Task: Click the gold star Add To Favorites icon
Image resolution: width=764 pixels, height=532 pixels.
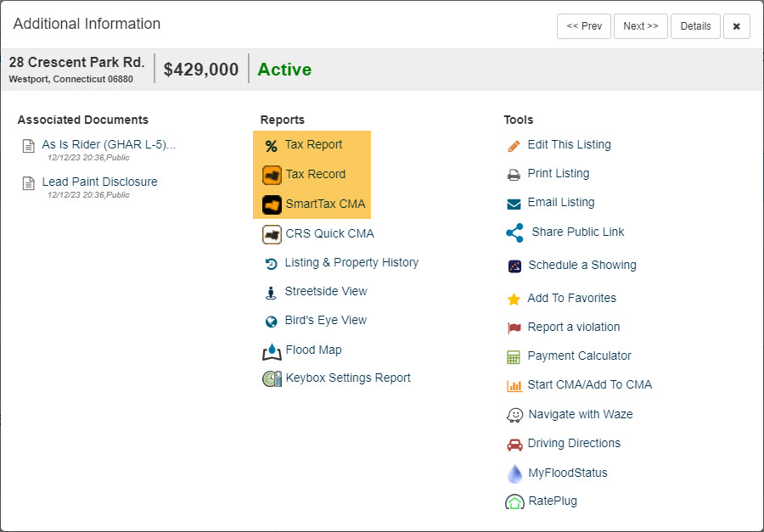Action: coord(514,300)
